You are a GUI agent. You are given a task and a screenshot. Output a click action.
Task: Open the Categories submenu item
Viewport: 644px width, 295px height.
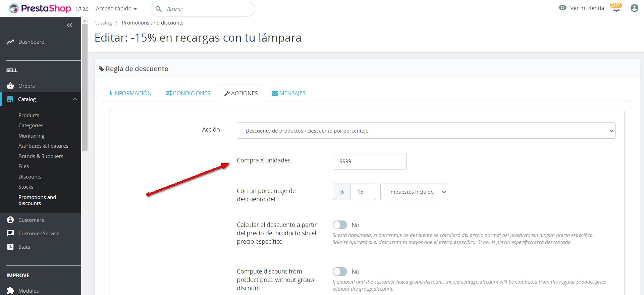tap(31, 125)
